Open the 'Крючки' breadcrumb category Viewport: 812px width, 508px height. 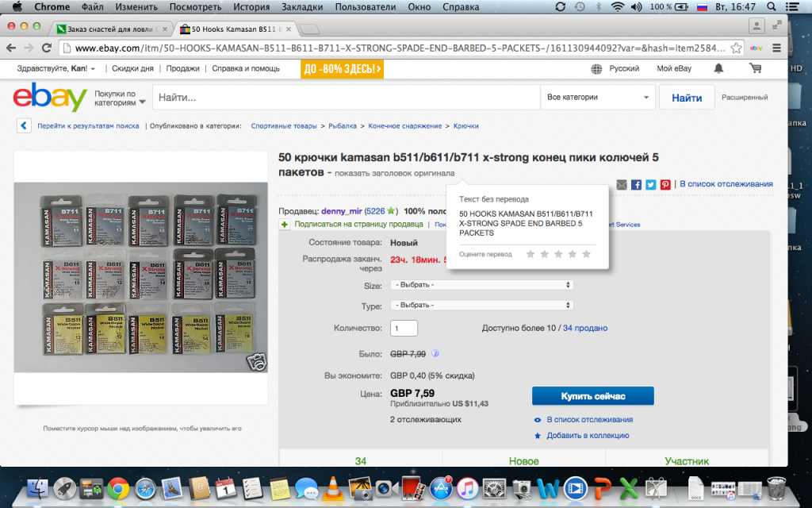[466, 126]
